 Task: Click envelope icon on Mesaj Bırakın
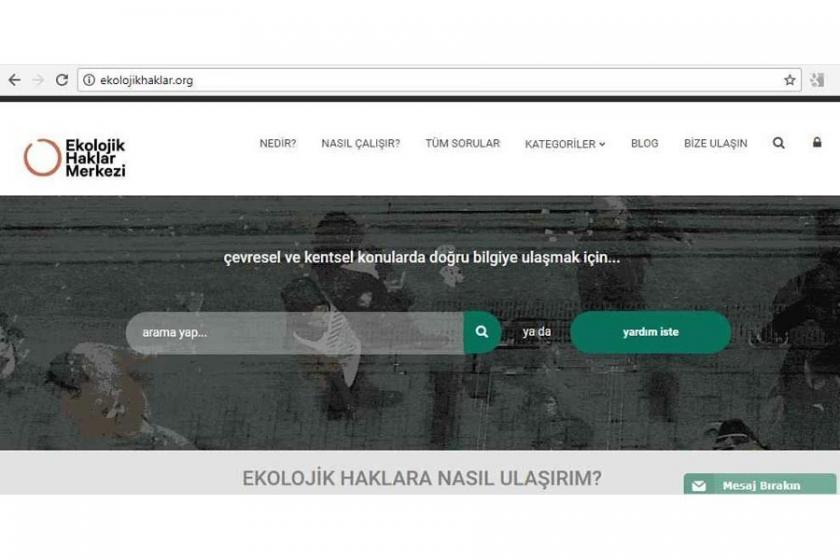coord(699,486)
